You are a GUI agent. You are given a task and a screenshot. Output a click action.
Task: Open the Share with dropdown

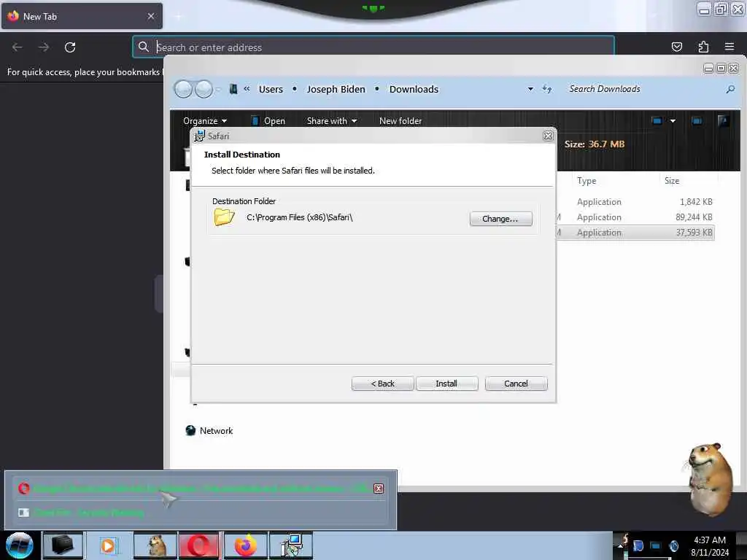pos(332,121)
